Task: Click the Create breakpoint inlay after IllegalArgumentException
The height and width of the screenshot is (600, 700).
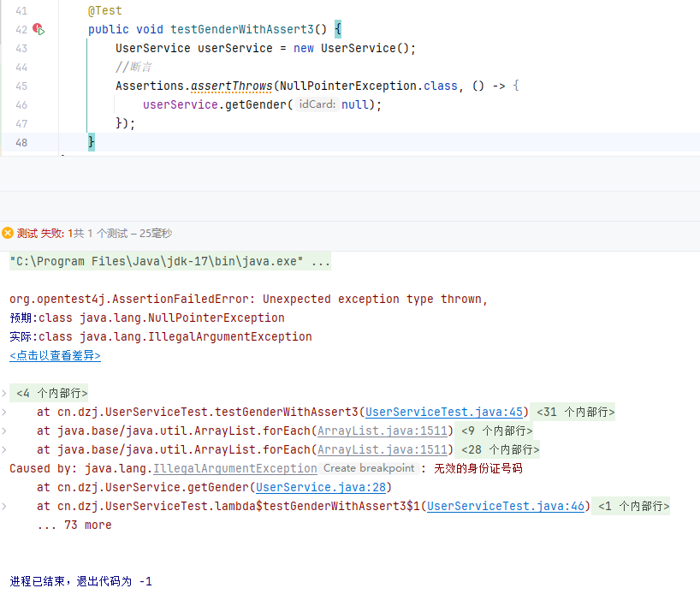Action: click(368, 468)
